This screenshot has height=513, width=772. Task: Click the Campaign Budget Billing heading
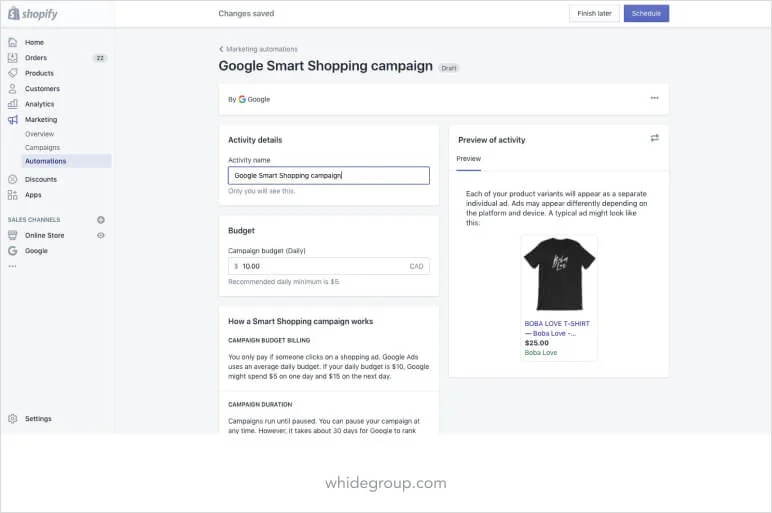269,341
